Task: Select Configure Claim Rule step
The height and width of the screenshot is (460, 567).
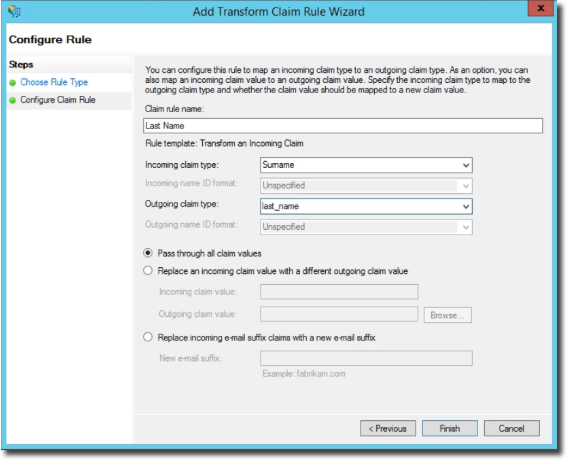Action: pyautogui.click(x=58, y=100)
